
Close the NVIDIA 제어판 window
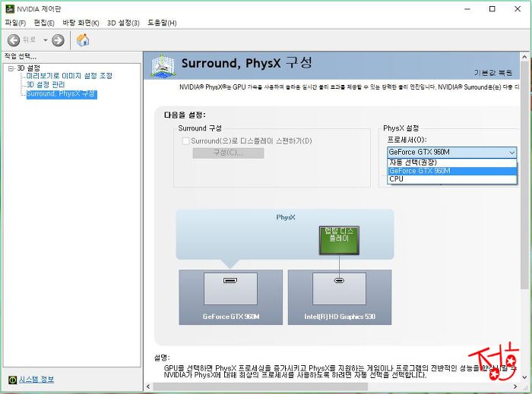point(518,9)
